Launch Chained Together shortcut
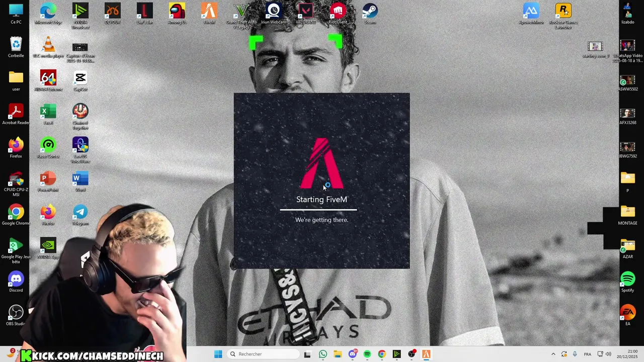 80,117
